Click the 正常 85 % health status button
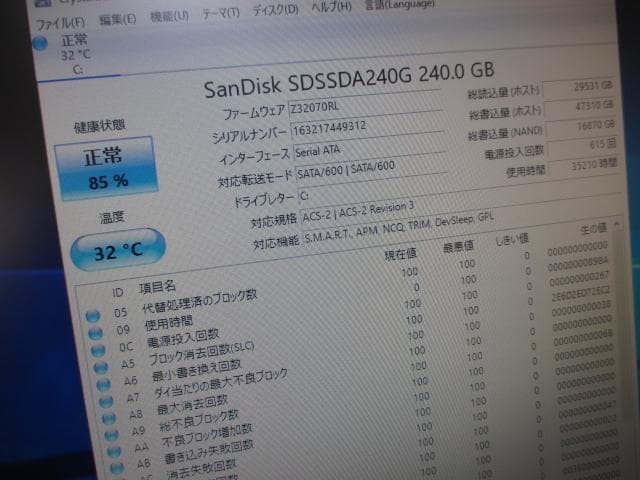This screenshot has height=480, width=640. [x=106, y=168]
